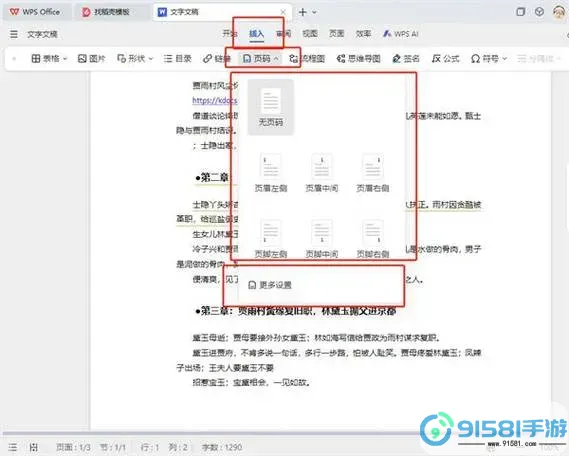Switch to the 插入 ribbon tab
Image resolution: width=569 pixels, height=456 pixels.
[x=256, y=34]
